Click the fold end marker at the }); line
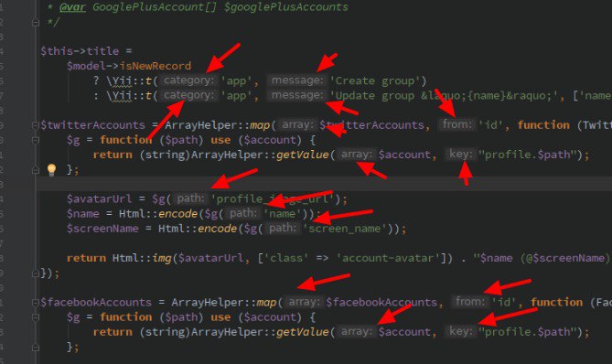612x364 pixels. [x=36, y=273]
